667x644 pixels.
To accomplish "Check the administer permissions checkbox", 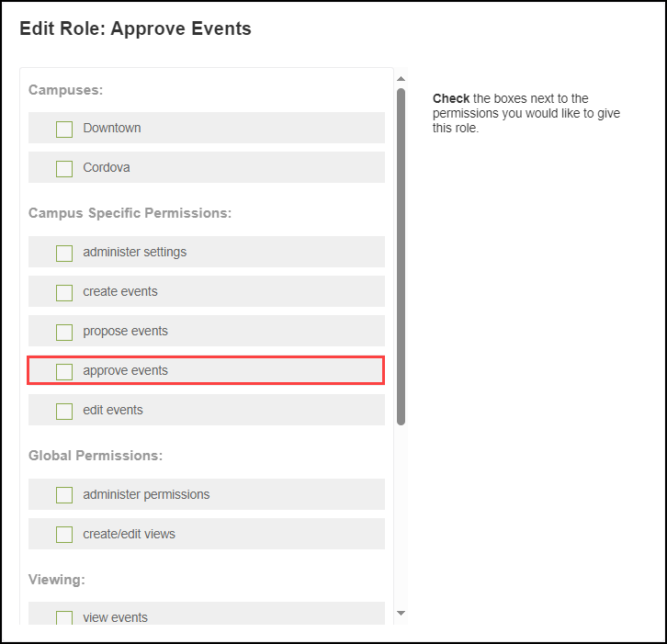I will pos(64,495).
